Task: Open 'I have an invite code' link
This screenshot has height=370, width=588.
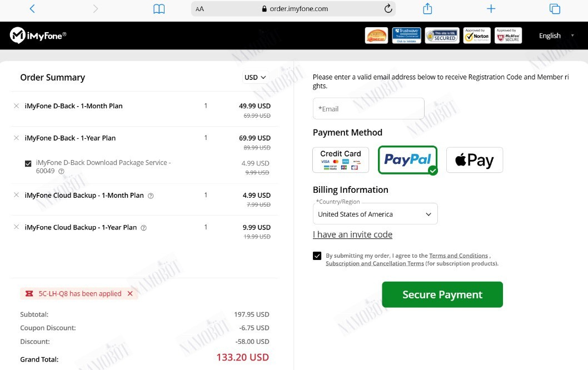Action: 352,234
